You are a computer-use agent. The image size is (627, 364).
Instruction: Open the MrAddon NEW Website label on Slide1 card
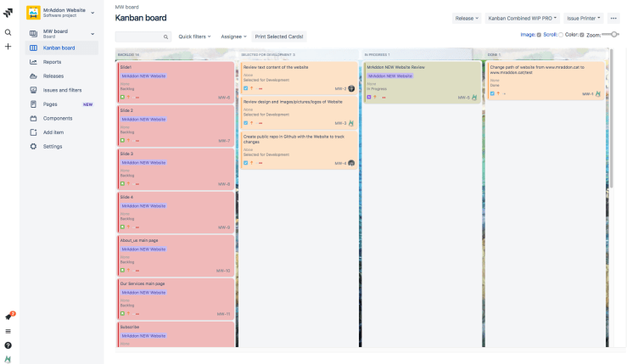click(143, 76)
